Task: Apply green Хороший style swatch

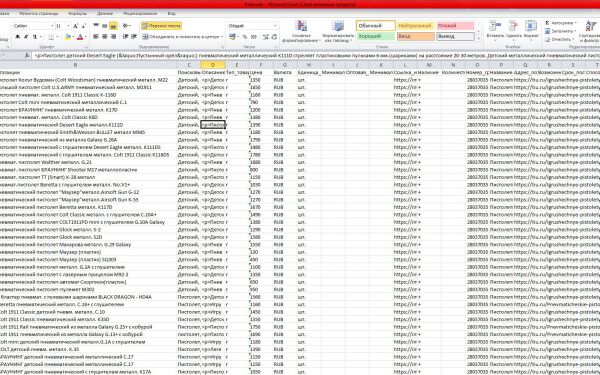Action: tap(376, 36)
